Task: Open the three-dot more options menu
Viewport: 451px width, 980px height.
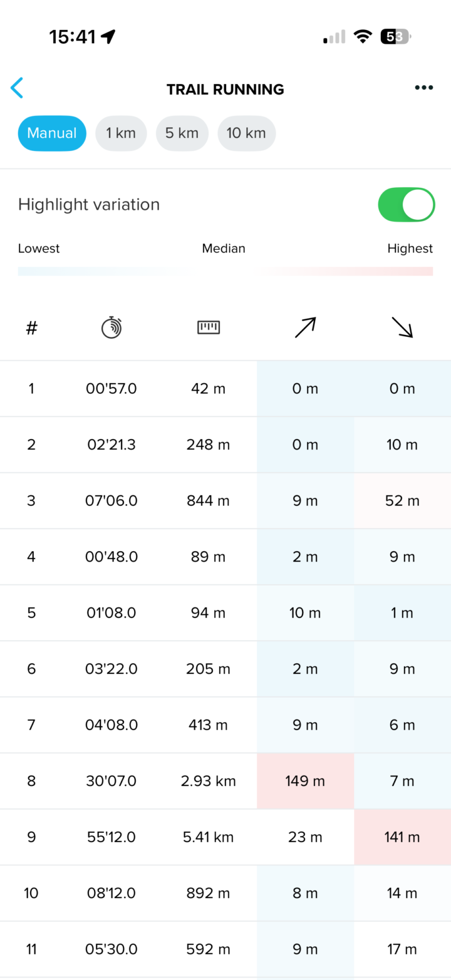Action: click(424, 88)
